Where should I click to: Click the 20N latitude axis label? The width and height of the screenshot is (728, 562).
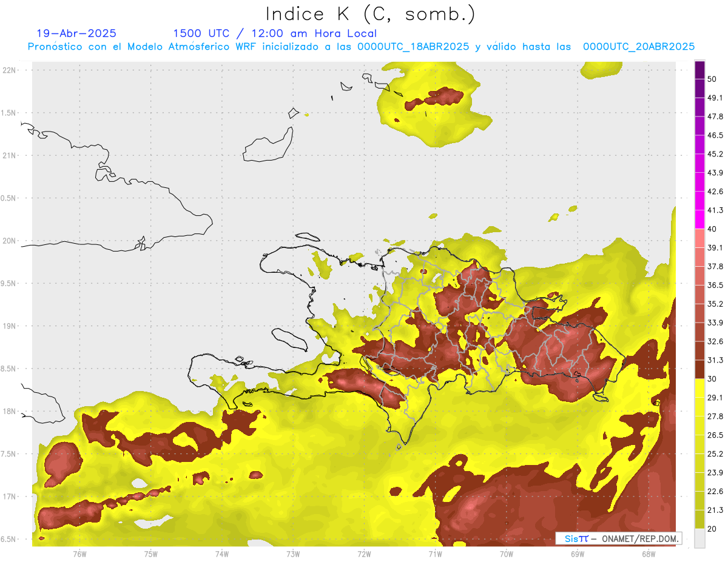[x=10, y=241]
